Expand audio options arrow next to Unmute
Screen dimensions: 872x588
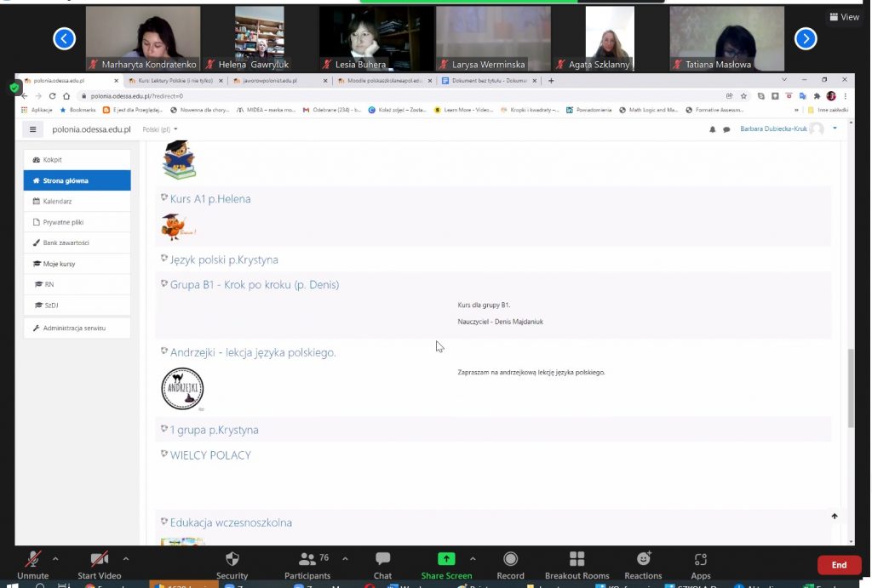tap(56, 559)
